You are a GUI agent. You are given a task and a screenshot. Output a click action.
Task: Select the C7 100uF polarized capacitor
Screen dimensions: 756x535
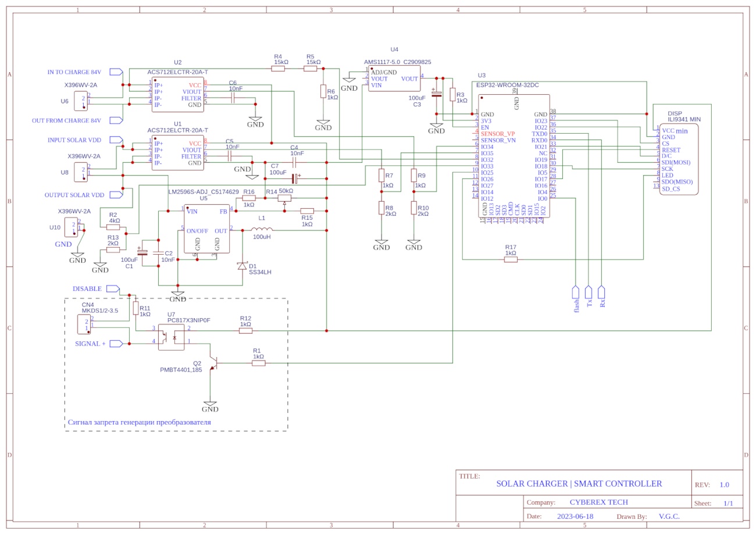[295, 178]
